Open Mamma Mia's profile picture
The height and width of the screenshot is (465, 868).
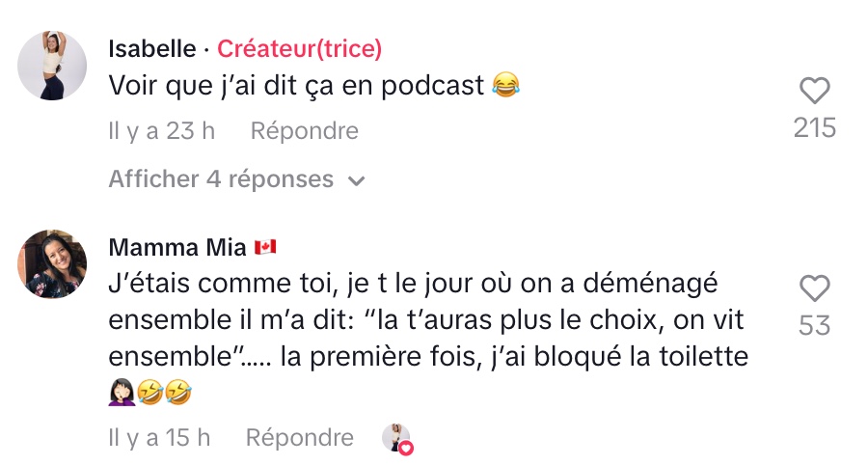[52, 263]
